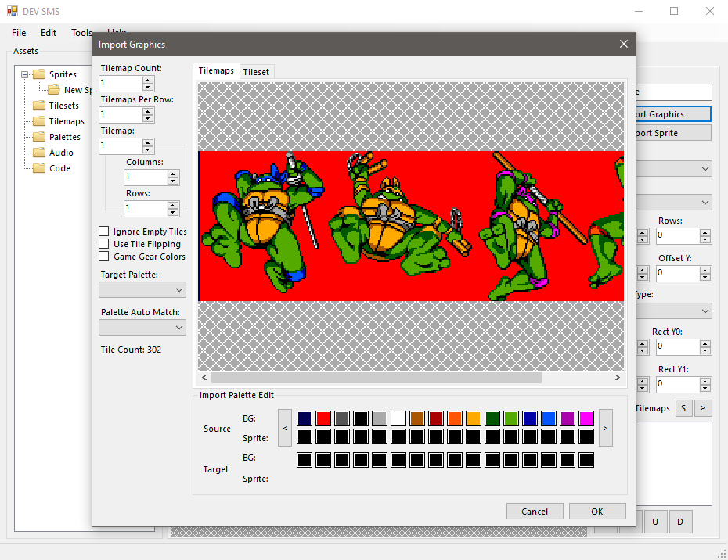728x560 pixels.
Task: Select the dark navy source BG swatch
Action: 305,418
